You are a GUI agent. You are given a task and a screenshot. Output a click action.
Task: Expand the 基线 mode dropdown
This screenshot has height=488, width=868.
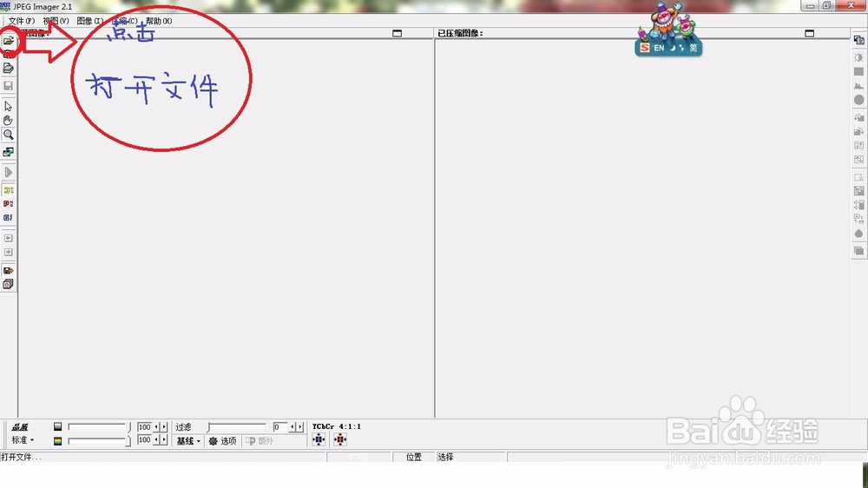pyautogui.click(x=188, y=441)
